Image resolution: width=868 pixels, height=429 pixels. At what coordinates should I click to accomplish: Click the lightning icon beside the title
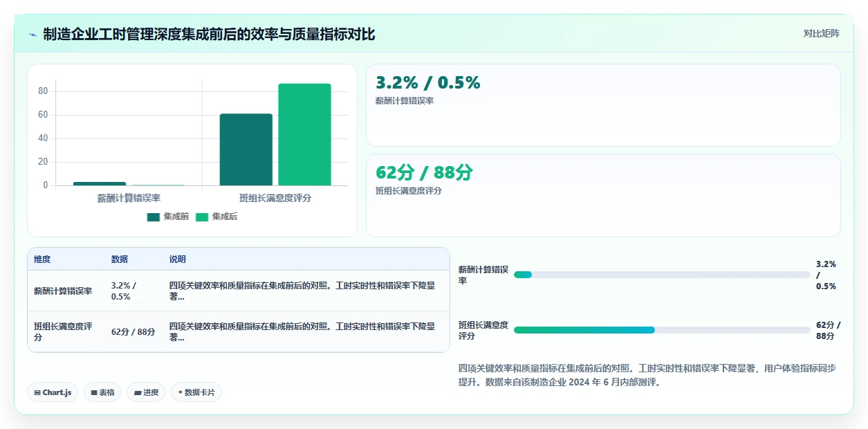33,34
